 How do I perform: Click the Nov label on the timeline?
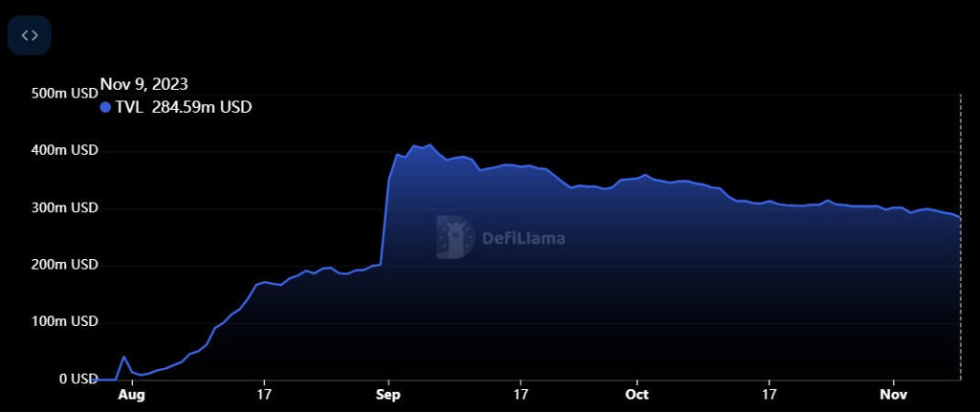click(x=893, y=394)
